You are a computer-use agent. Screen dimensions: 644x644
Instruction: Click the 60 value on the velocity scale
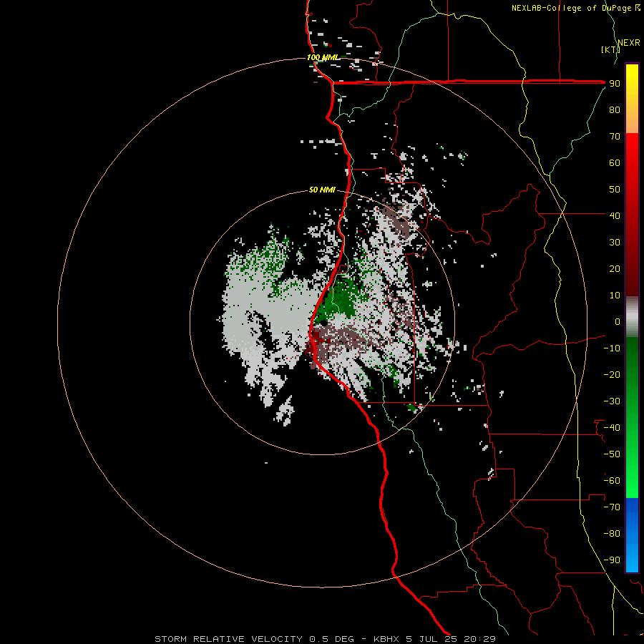click(x=615, y=162)
